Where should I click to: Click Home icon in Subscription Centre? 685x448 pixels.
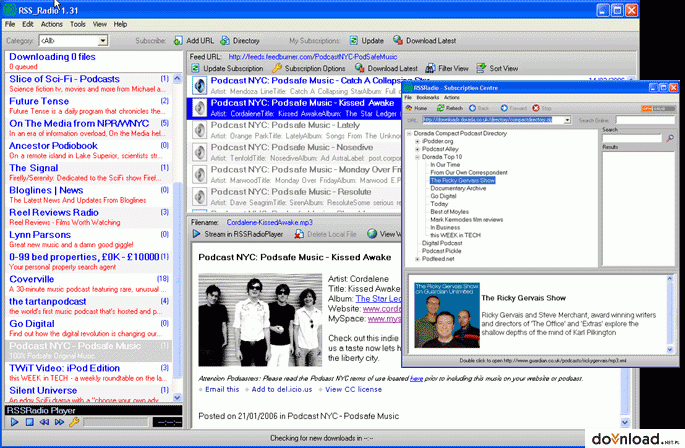409,108
